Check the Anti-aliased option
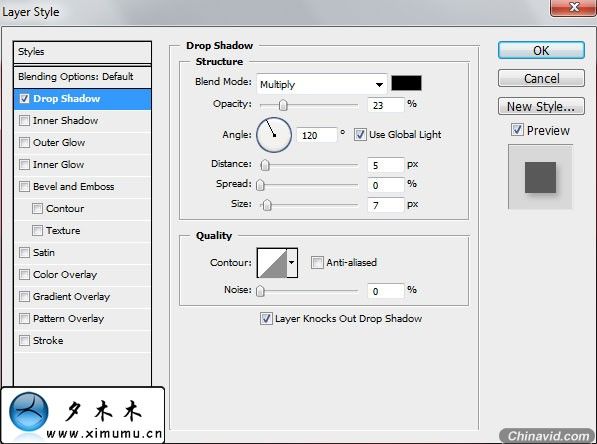The image size is (597, 444). [x=317, y=262]
